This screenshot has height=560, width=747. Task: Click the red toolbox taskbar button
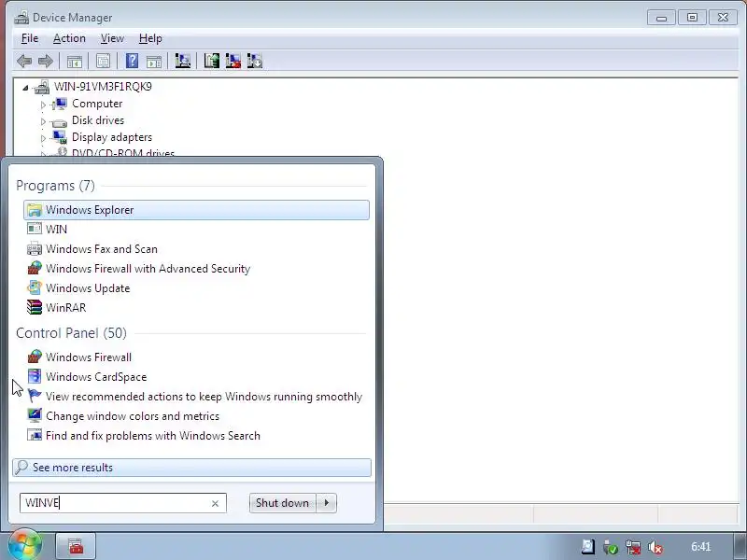click(76, 546)
